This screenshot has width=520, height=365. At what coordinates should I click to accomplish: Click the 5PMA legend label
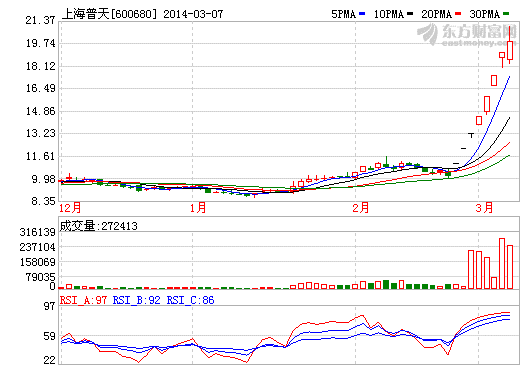(x=343, y=14)
